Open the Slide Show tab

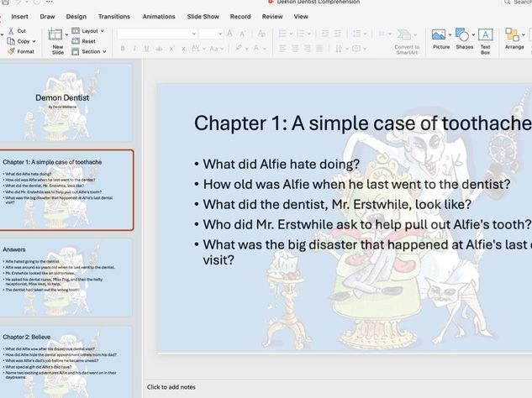click(203, 17)
